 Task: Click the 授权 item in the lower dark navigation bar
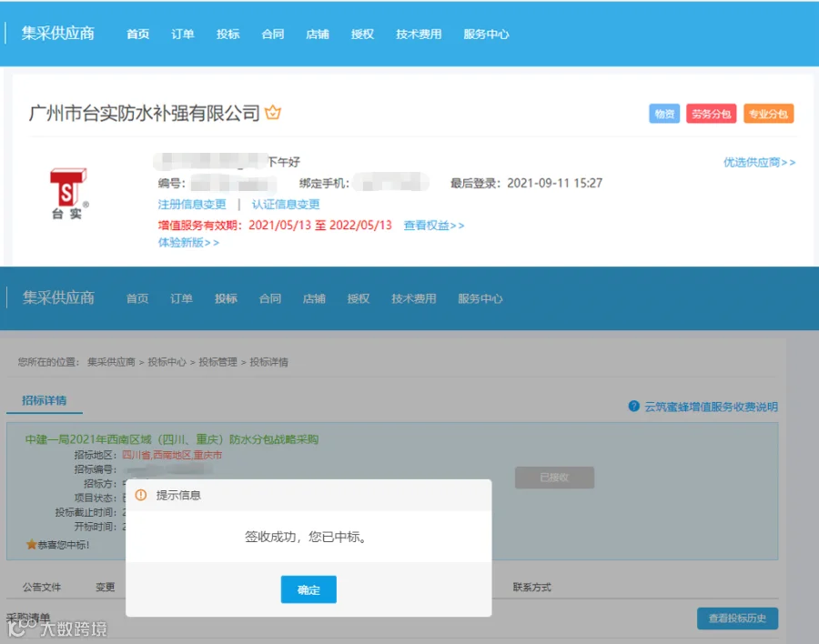coord(359,298)
